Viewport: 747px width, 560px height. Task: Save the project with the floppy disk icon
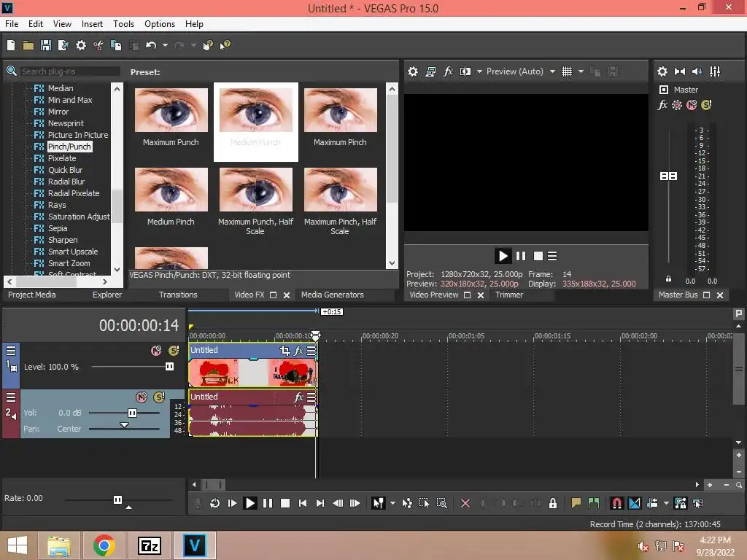tap(46, 45)
